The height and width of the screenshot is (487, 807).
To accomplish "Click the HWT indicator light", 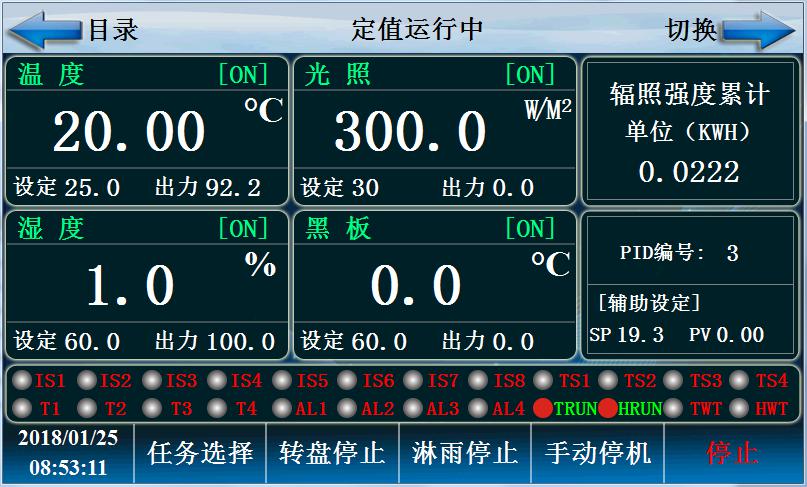I will pos(739,409).
